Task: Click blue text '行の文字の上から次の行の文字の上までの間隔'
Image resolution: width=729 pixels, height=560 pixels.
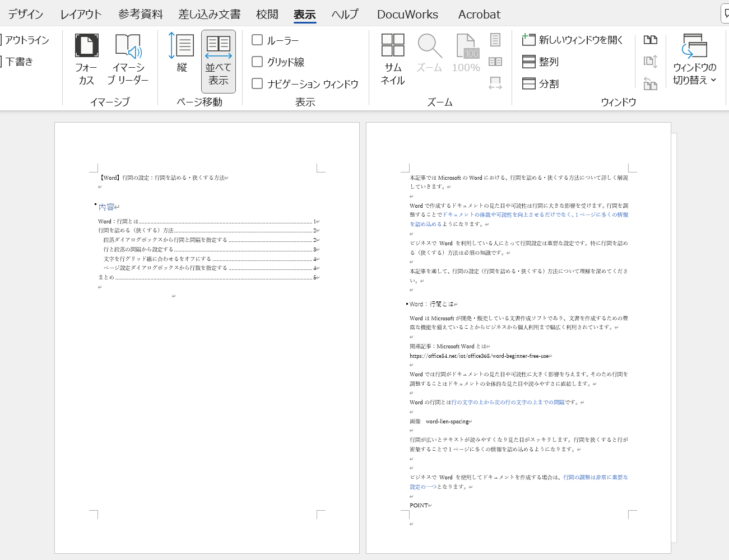Action: [508, 402]
